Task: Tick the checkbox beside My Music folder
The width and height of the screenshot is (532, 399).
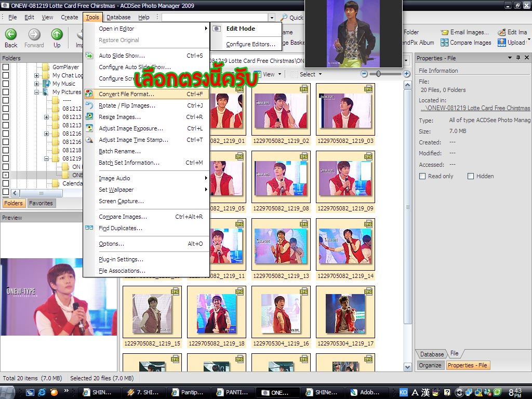Action: pyautogui.click(x=6, y=84)
